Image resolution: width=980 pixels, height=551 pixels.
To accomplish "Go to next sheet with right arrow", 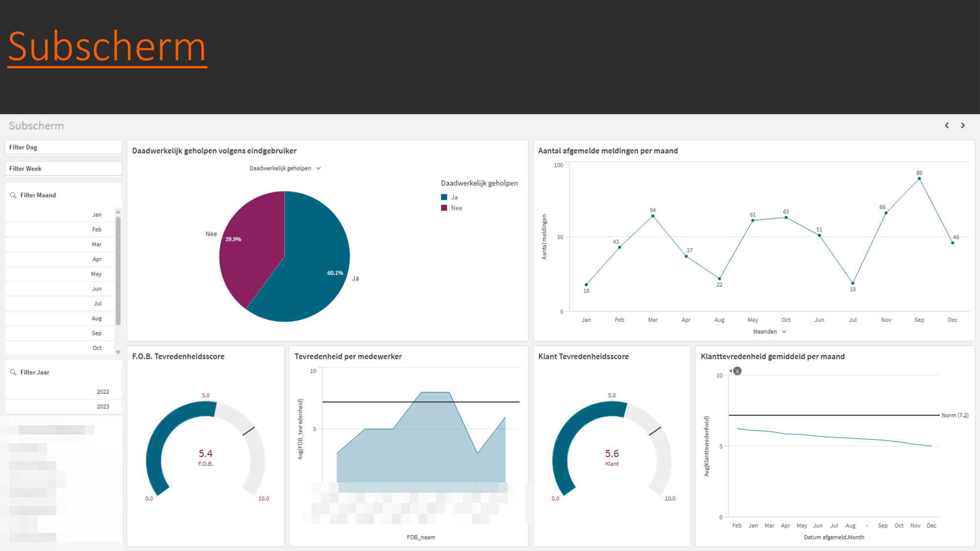I will pyautogui.click(x=963, y=125).
